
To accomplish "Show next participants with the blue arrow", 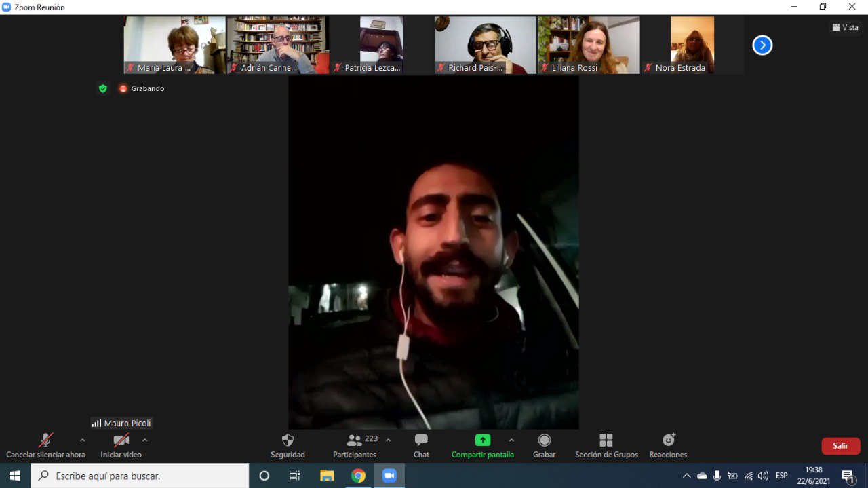I will 762,45.
